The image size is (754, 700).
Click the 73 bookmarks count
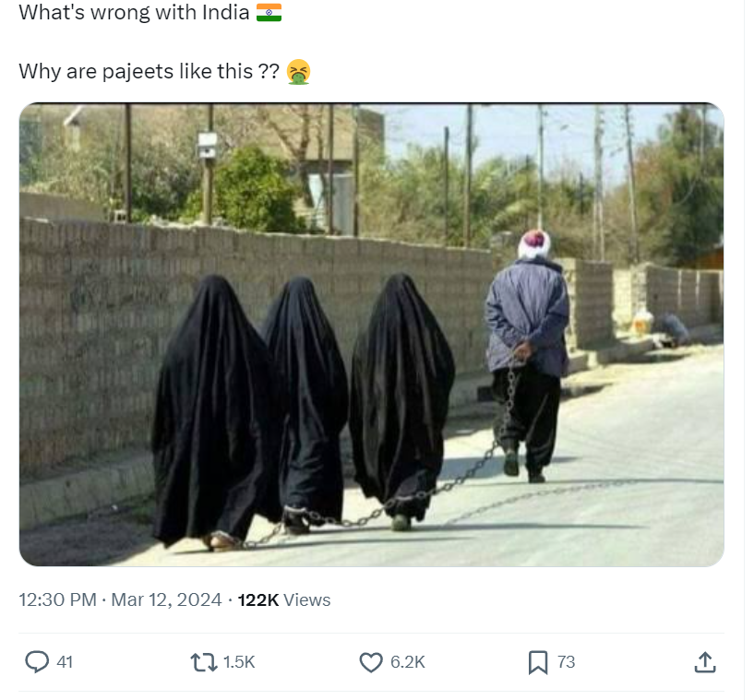pos(566,662)
